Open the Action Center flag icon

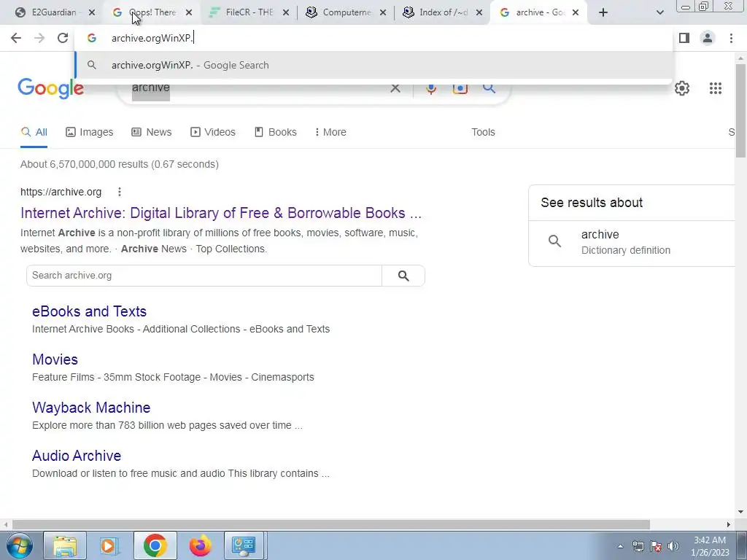[x=656, y=546]
